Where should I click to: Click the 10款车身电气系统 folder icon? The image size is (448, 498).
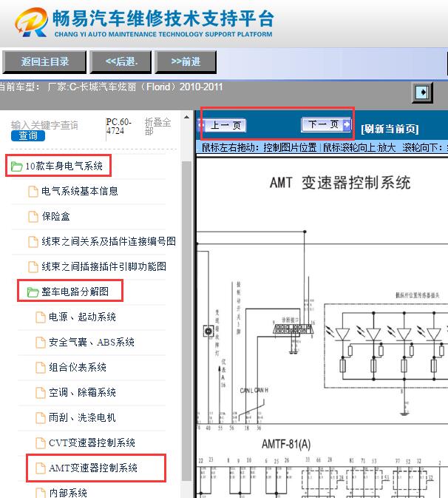click(x=16, y=166)
